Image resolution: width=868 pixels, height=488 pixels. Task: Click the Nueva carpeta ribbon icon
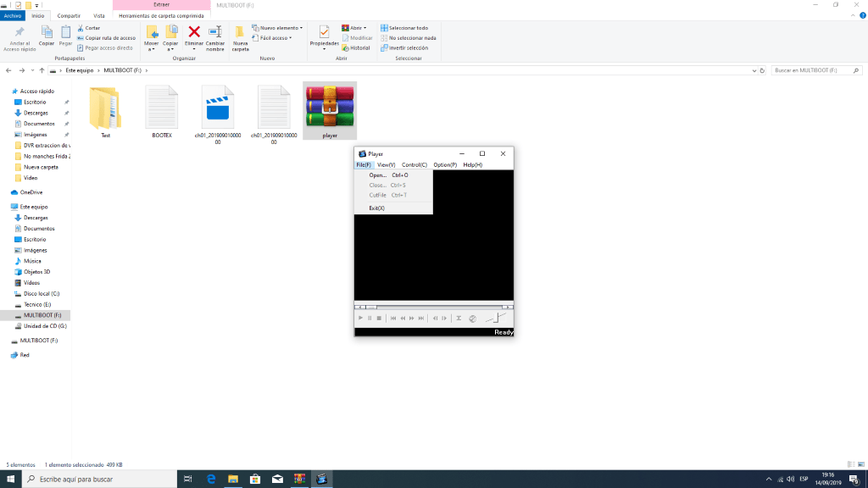click(241, 34)
